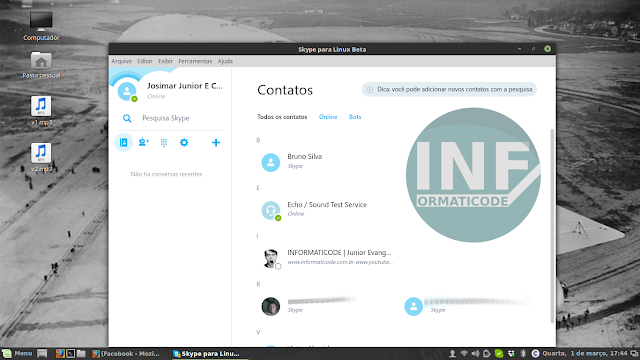640x360 pixels.
Task: Open Arquivo menu
Action: coord(122,61)
